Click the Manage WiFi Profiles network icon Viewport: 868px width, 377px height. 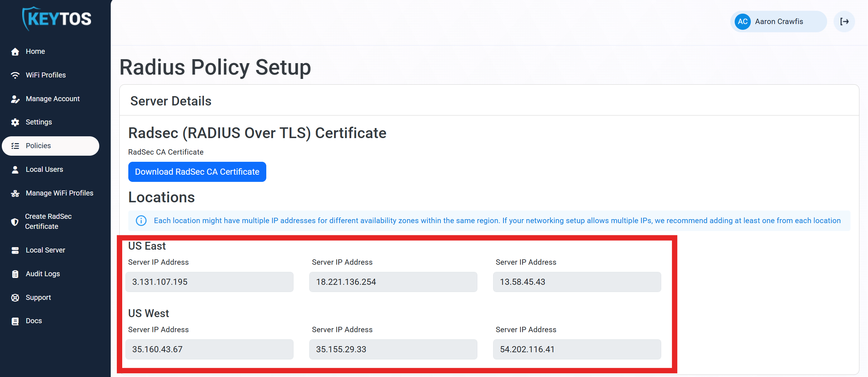click(x=15, y=193)
